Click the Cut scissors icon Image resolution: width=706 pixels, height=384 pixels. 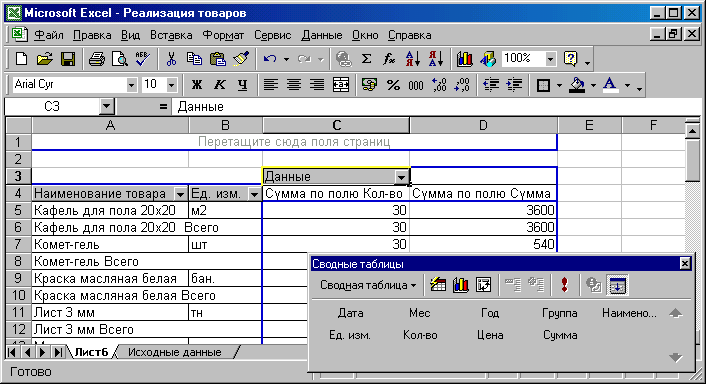171,59
